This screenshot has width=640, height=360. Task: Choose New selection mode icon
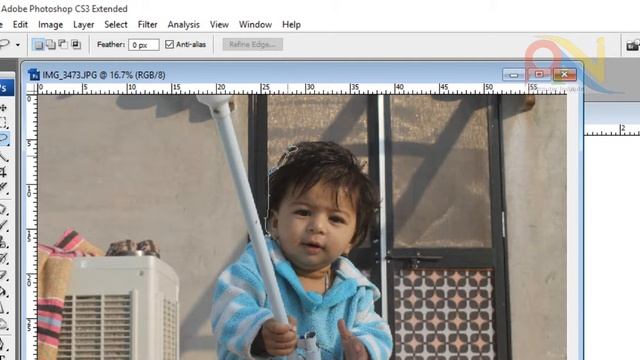coord(38,44)
